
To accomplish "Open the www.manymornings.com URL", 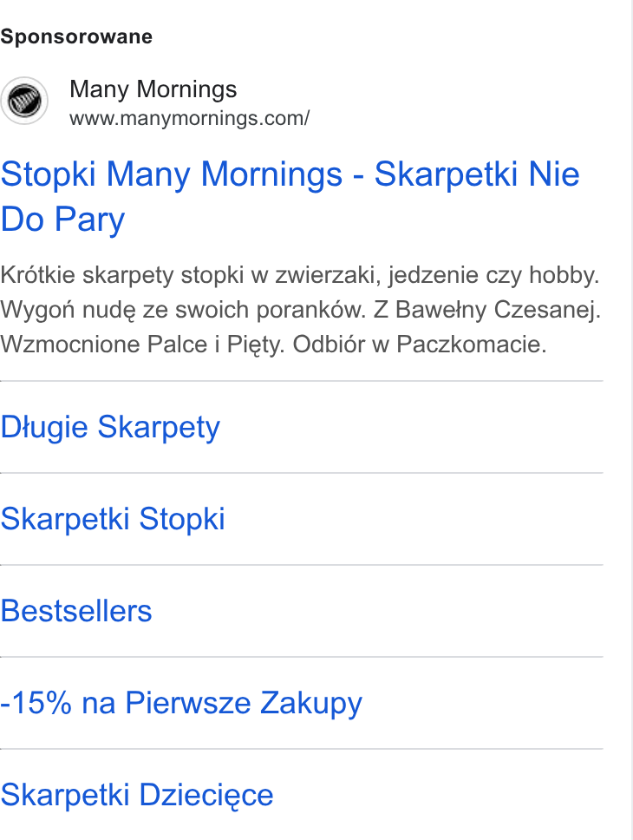I will [x=190, y=118].
